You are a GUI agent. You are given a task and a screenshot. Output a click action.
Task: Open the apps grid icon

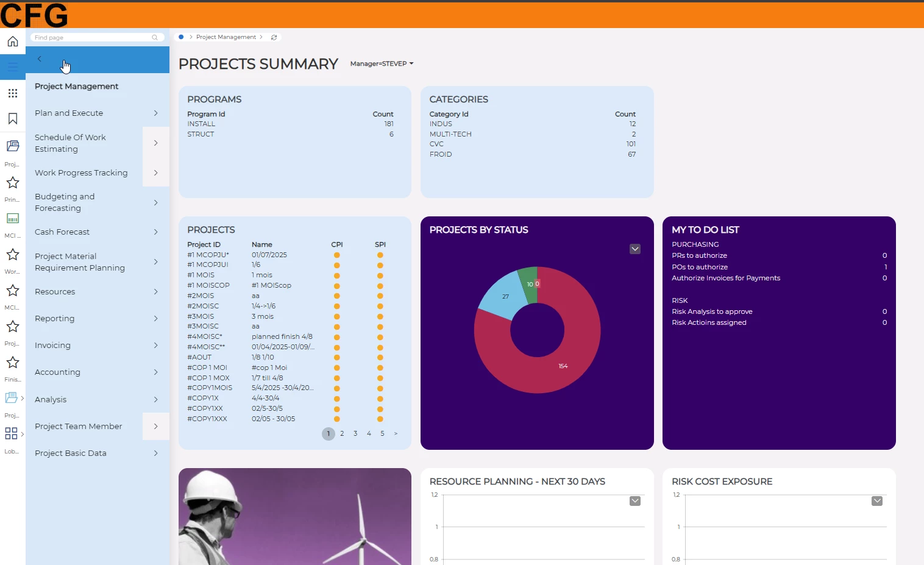coord(13,93)
